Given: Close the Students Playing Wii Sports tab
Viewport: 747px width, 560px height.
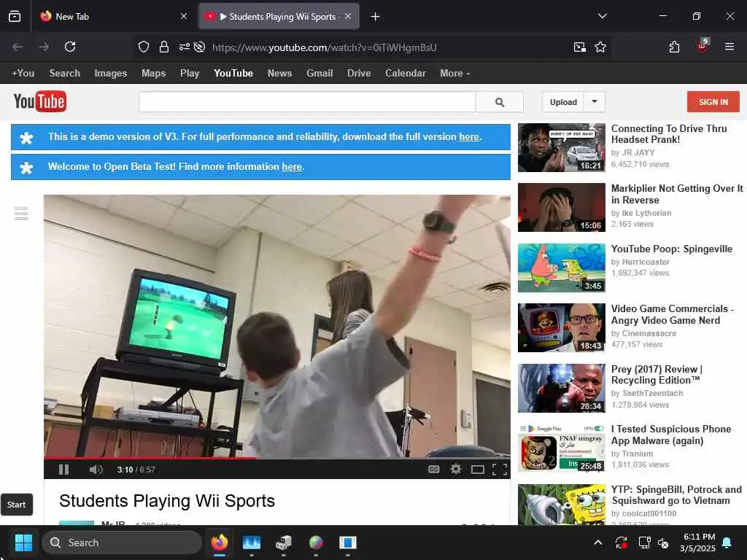Looking at the screenshot, I should click(348, 17).
